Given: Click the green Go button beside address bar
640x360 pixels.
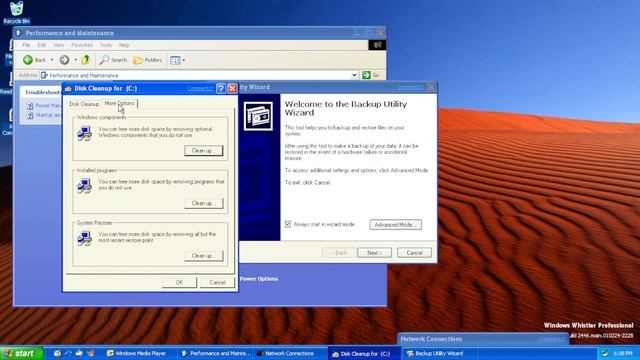Looking at the screenshot, I should click(x=366, y=75).
